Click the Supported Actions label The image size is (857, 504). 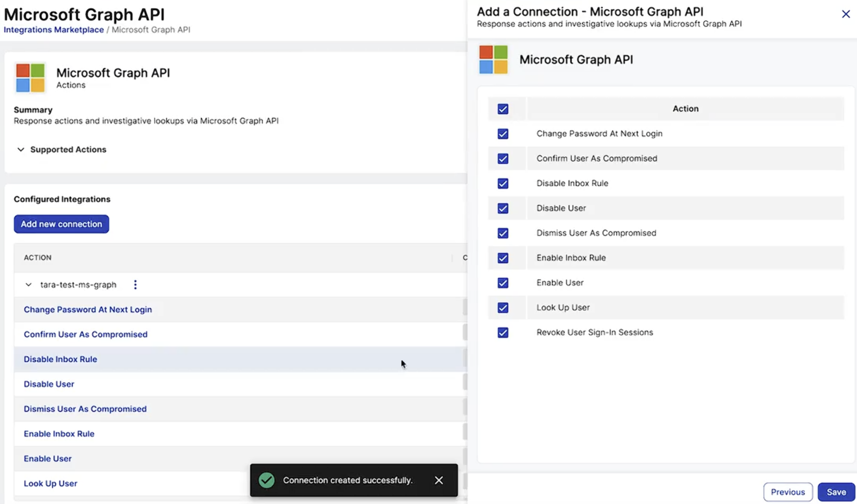(68, 150)
